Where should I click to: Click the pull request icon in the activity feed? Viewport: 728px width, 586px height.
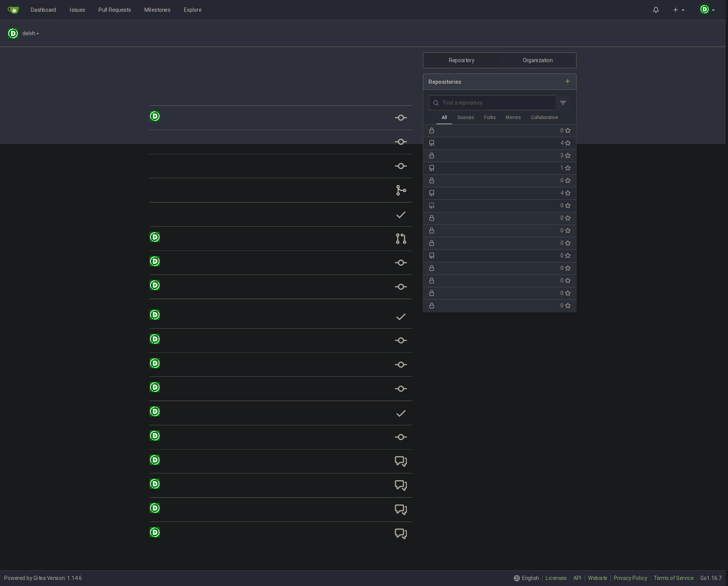(401, 238)
